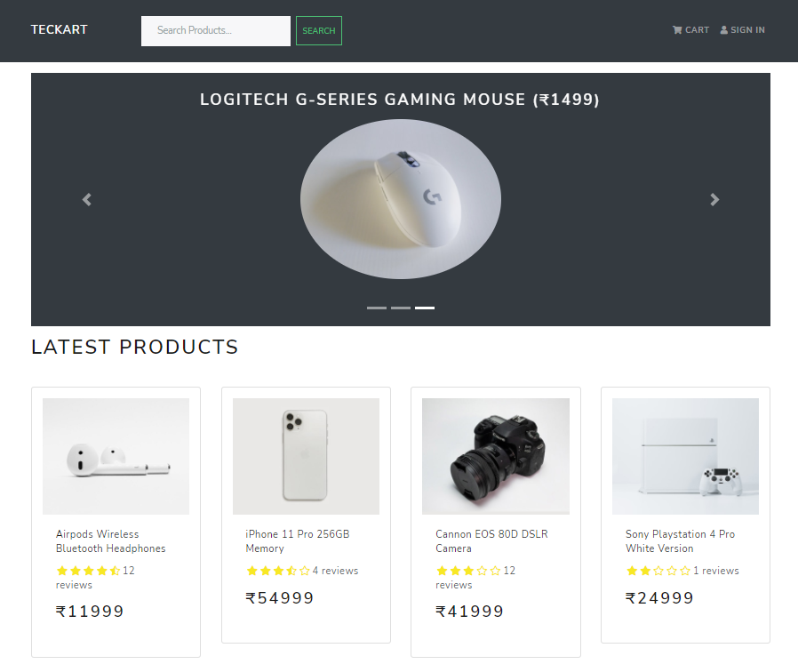798x672 pixels.
Task: Select the third active carousel indicator
Action: pos(425,308)
